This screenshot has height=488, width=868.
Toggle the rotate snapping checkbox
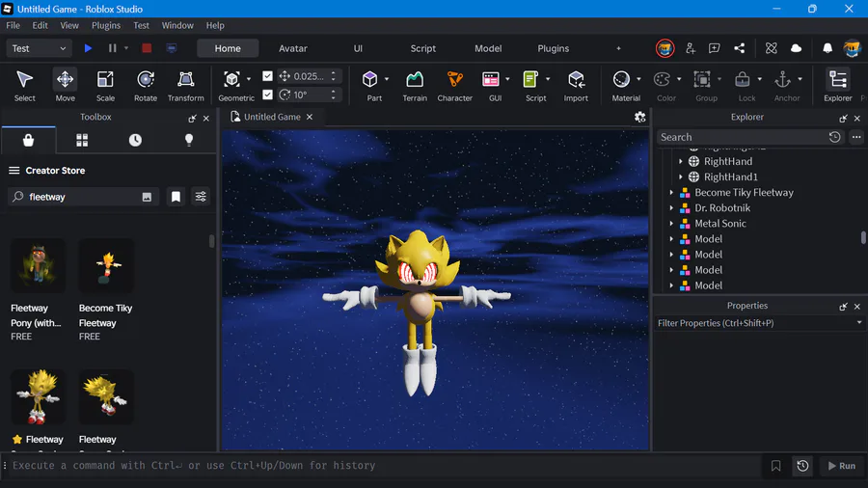tap(267, 95)
